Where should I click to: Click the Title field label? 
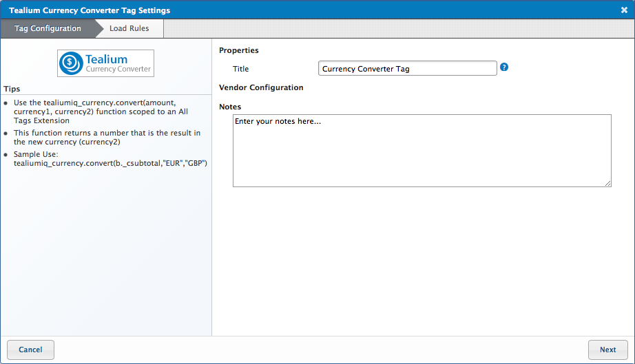(240, 69)
